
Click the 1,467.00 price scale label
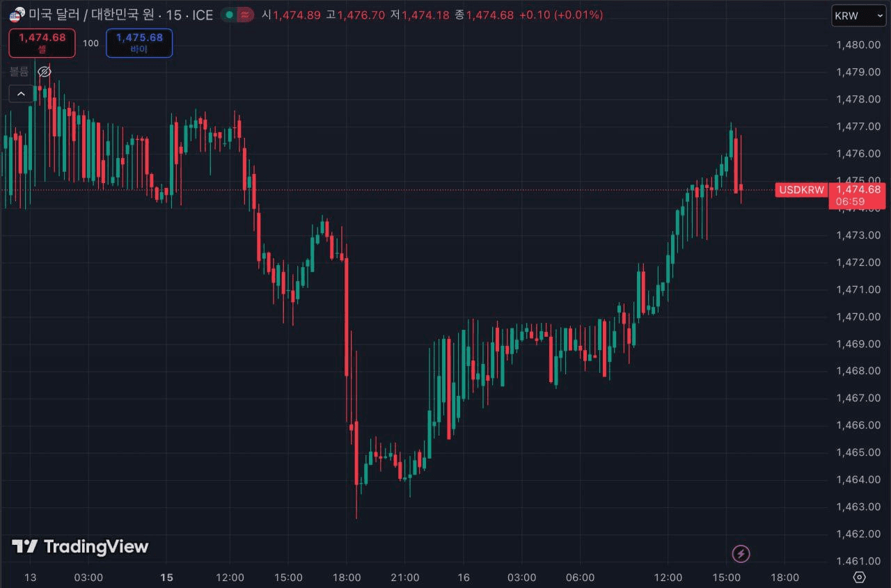[858, 398]
